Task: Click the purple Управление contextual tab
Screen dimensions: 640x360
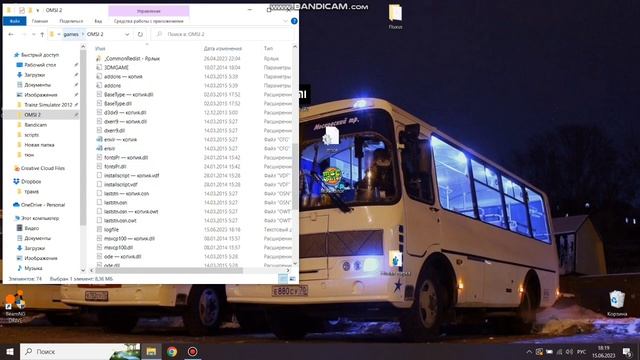Action: [x=149, y=11]
